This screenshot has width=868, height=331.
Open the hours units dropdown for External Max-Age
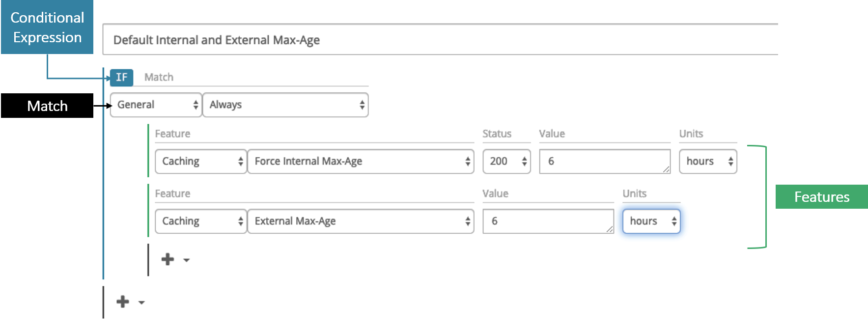coord(651,221)
